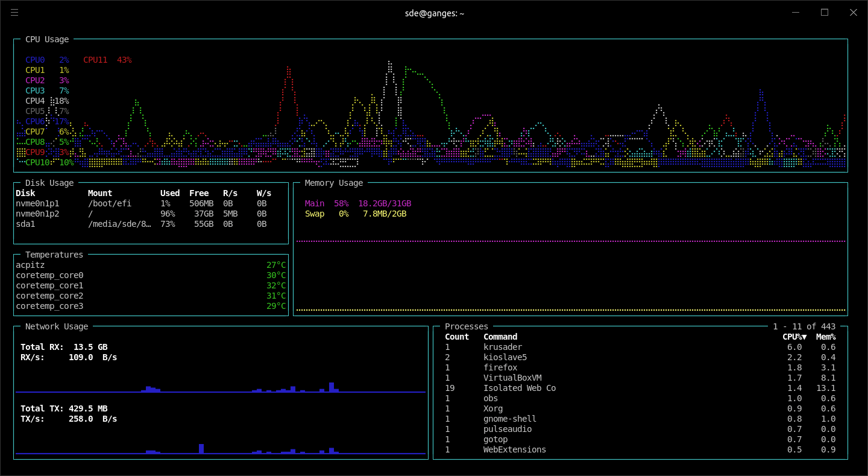Viewport: 868px width, 476px height.
Task: Click the acpitz temperature entry
Action: pos(151,265)
